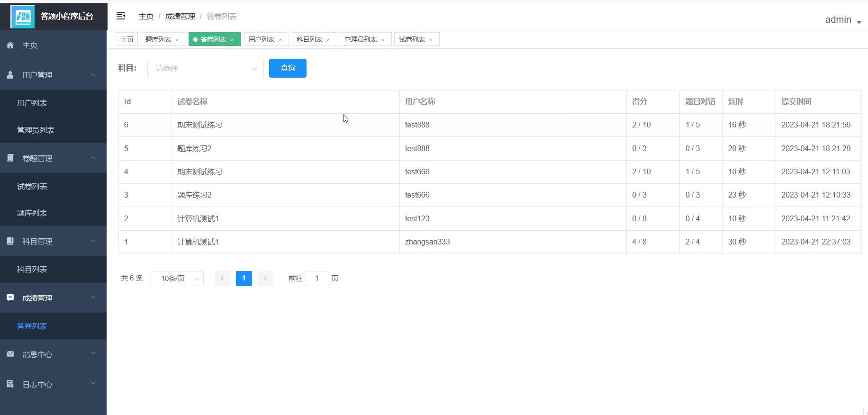Select page 1 in pagination

(x=244, y=278)
